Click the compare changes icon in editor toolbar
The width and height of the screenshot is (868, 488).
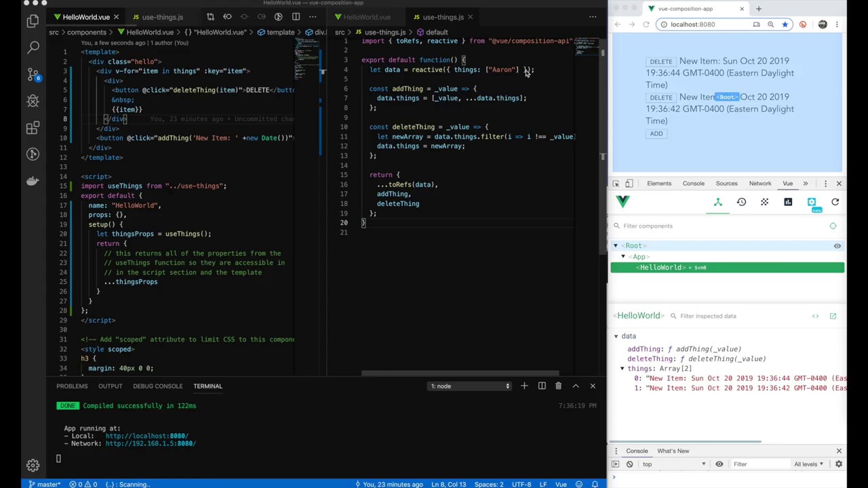pos(210,16)
